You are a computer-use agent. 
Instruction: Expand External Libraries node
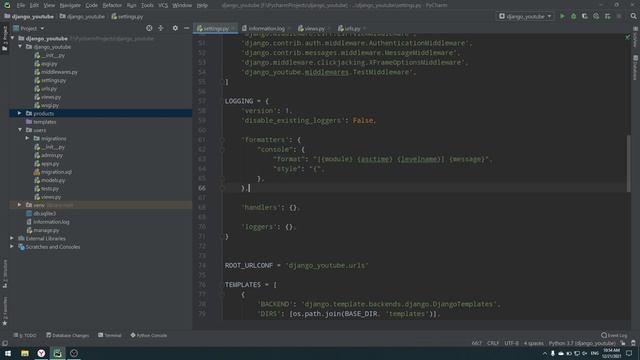point(12,238)
